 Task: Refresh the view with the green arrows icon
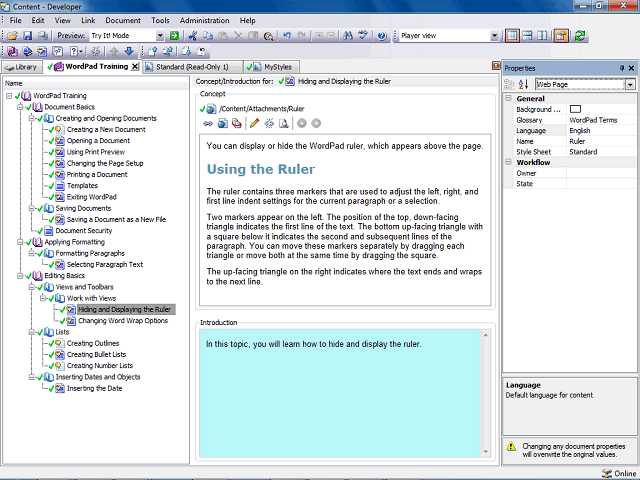[x=580, y=36]
